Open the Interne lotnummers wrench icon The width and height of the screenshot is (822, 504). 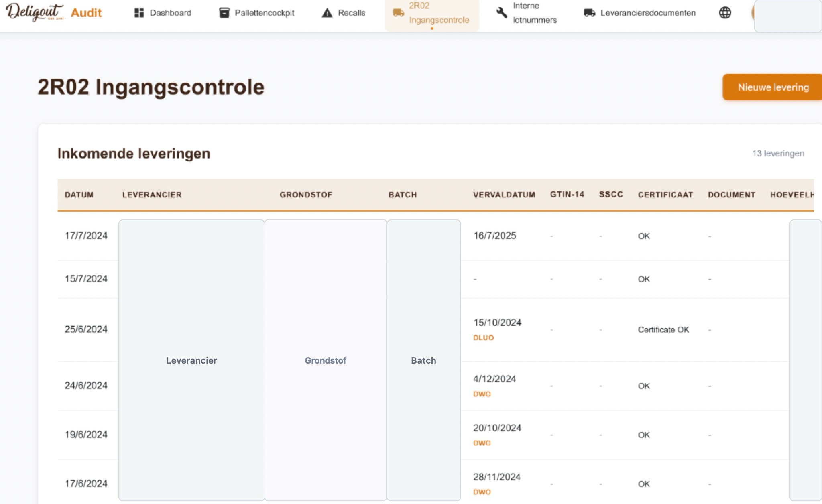(501, 13)
